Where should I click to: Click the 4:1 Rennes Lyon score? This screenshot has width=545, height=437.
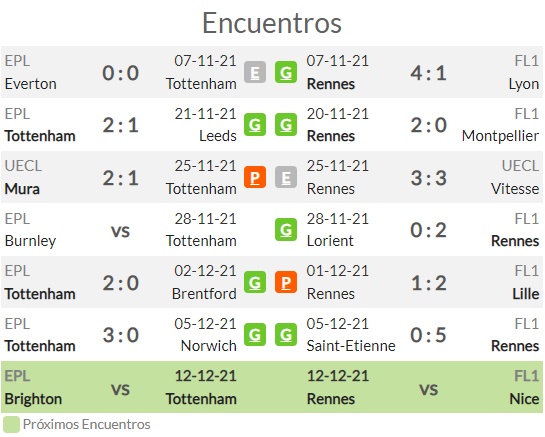429,73
